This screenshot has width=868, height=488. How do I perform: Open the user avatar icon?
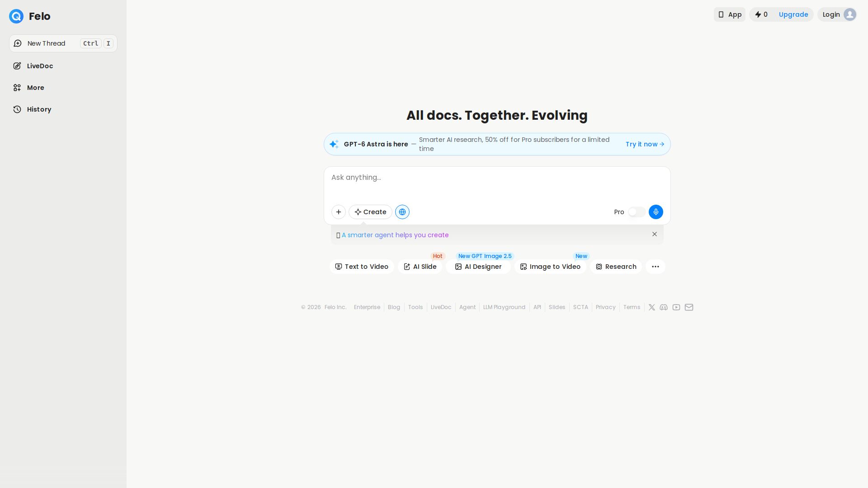(x=850, y=14)
